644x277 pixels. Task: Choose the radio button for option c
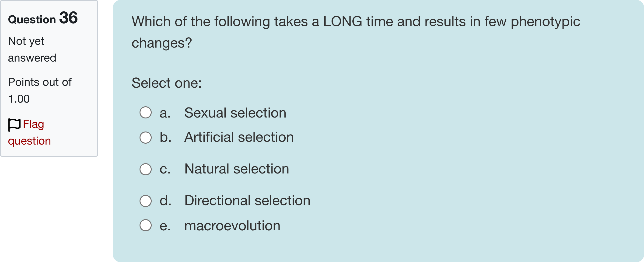point(146,169)
